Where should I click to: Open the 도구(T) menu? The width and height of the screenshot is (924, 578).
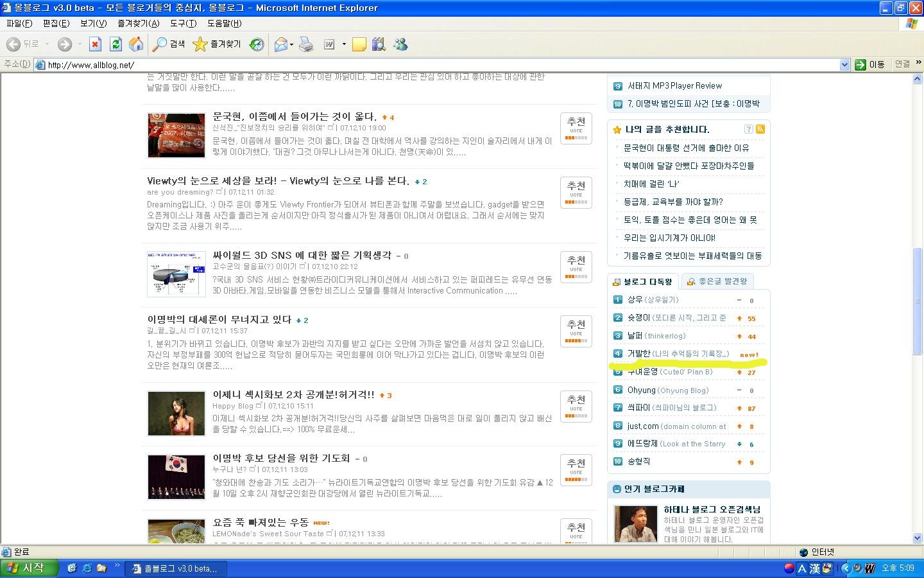pos(183,23)
